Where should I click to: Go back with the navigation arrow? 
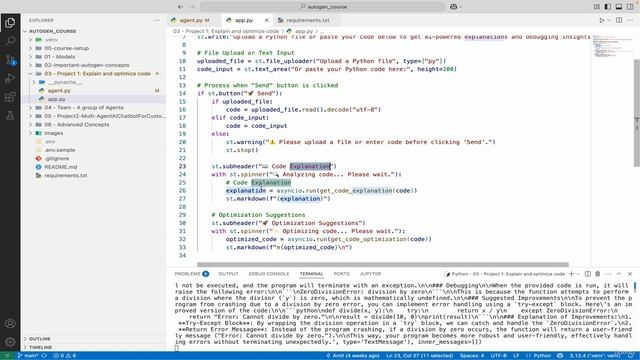tap(180, 7)
